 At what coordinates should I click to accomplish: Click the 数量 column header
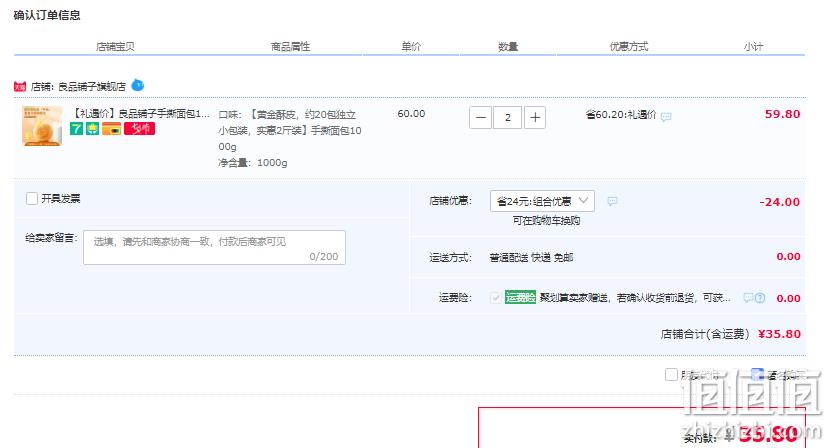pyautogui.click(x=508, y=47)
